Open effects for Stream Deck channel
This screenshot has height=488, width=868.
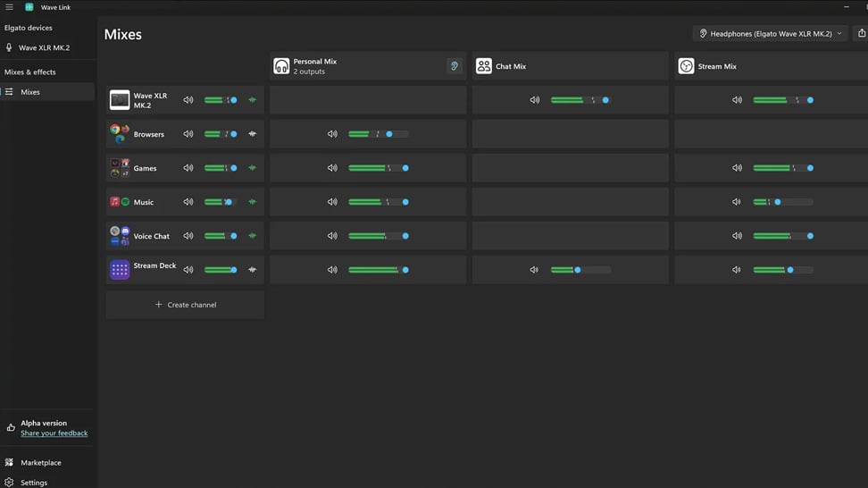[x=253, y=270]
